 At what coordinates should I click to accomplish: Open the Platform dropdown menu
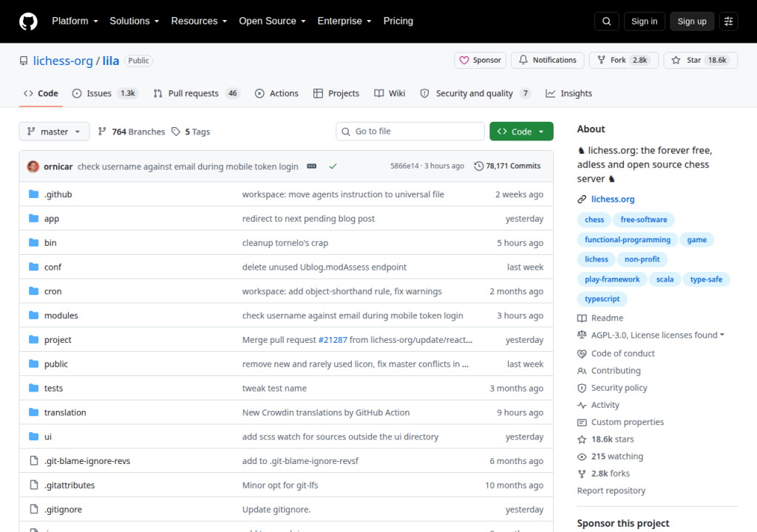[75, 21]
